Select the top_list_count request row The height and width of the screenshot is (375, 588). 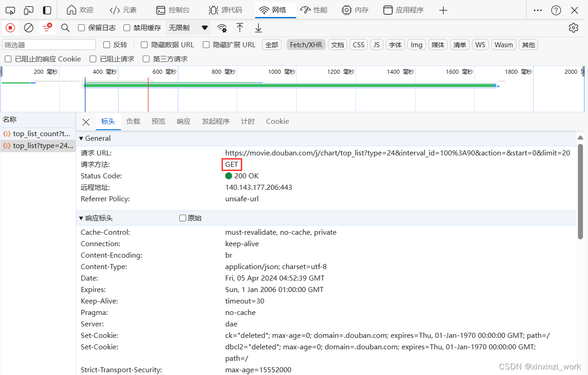click(38, 134)
